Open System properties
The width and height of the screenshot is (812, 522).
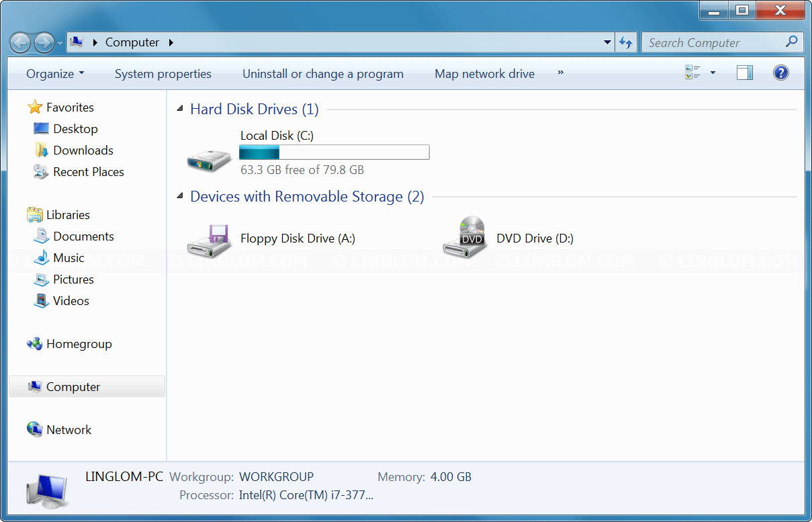tap(163, 73)
